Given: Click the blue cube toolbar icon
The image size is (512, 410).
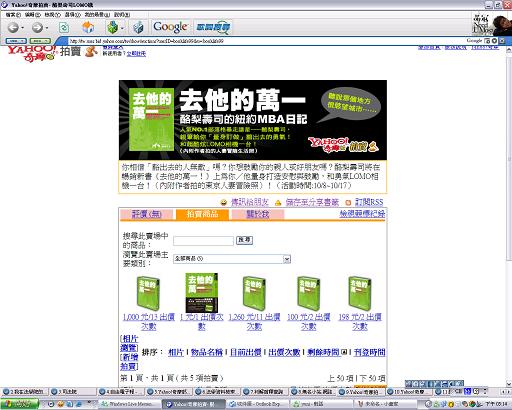Looking at the screenshot, I should click(x=138, y=27).
